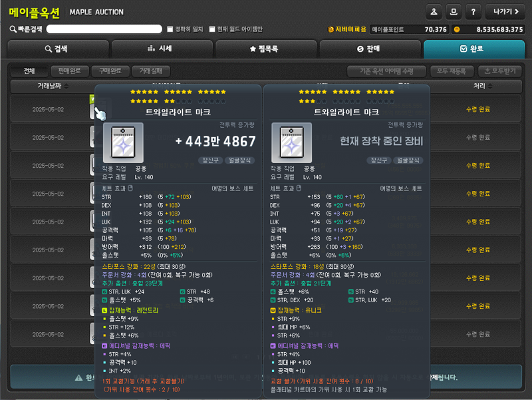Click the 공격력 +6 bonus option icon

[x=182, y=300]
